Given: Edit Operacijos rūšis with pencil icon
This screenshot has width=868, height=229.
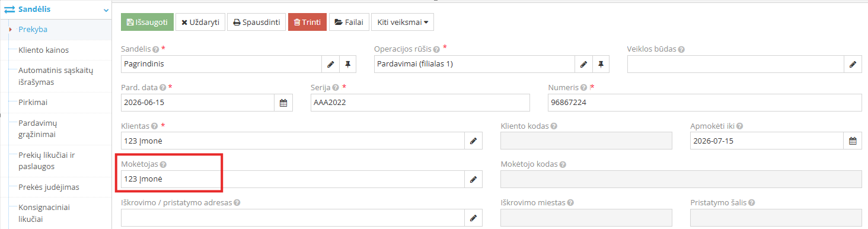Looking at the screenshot, I should pyautogui.click(x=583, y=64).
